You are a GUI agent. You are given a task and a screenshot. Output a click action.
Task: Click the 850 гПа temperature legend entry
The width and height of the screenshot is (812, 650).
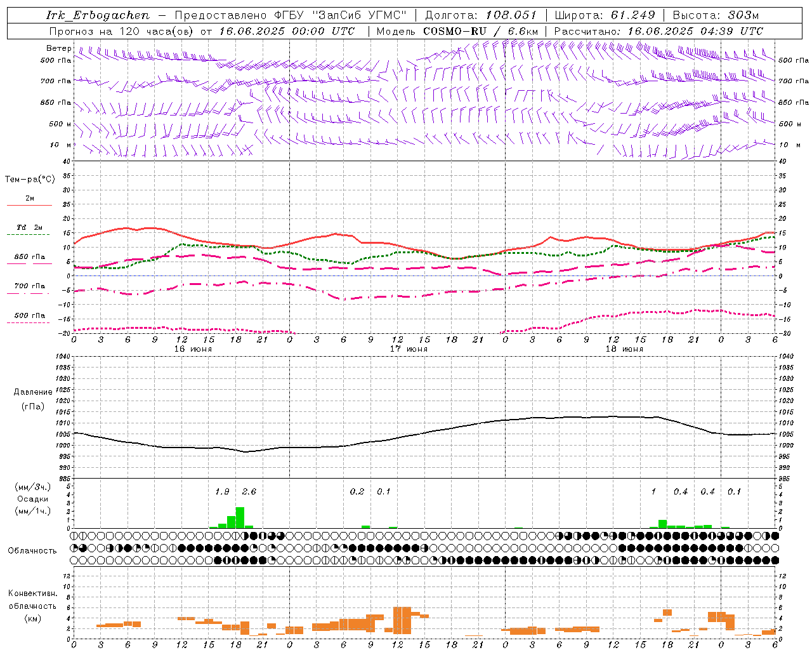pos(29,260)
